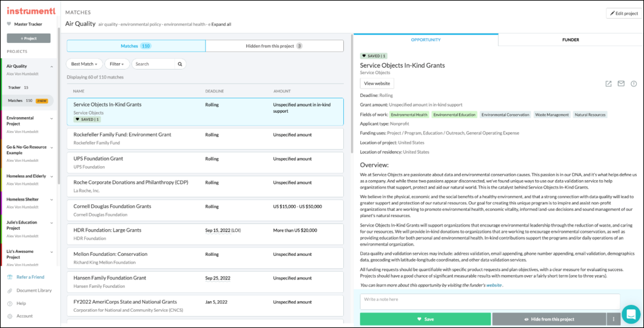Click the Write a note field
The height and width of the screenshot is (328, 644).
[489, 301]
